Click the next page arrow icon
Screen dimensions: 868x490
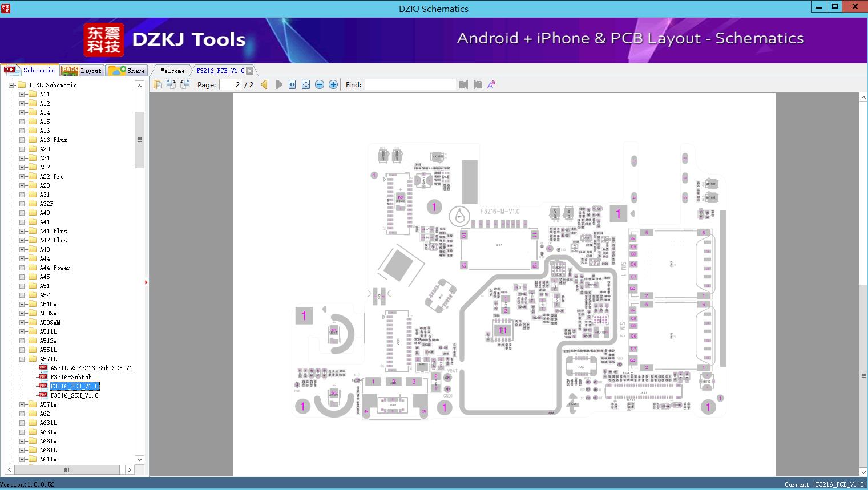click(x=278, y=84)
